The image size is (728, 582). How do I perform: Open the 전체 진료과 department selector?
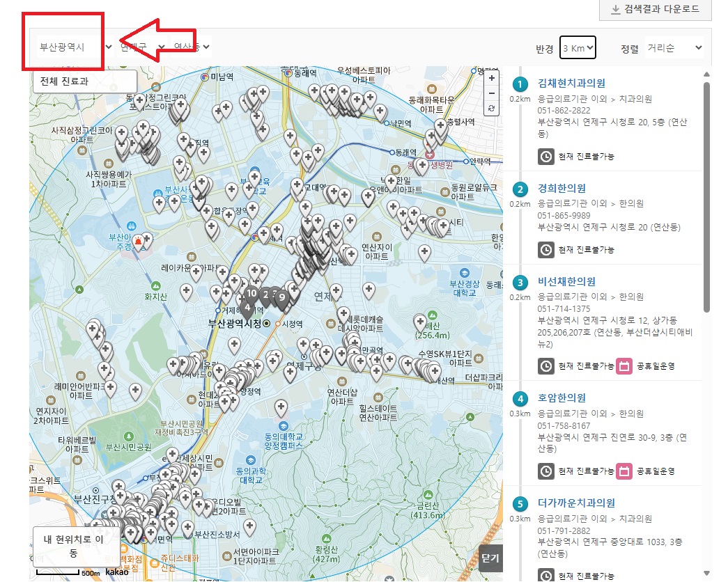85,81
